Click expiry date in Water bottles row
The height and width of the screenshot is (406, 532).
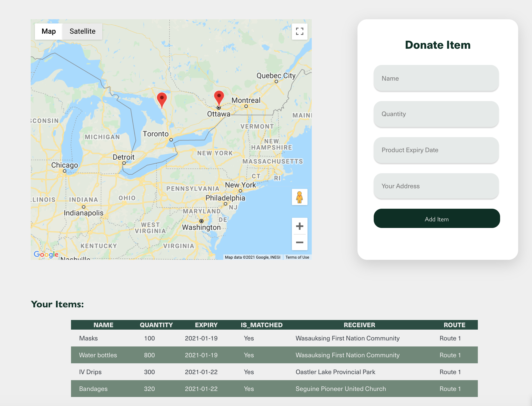pyautogui.click(x=201, y=355)
